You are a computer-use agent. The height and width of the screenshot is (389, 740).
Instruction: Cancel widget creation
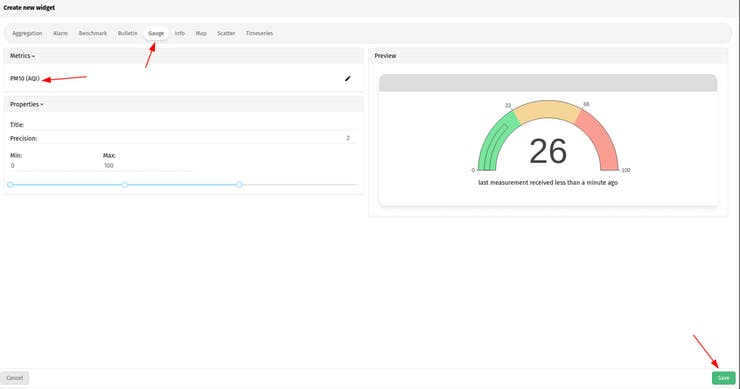click(x=15, y=378)
